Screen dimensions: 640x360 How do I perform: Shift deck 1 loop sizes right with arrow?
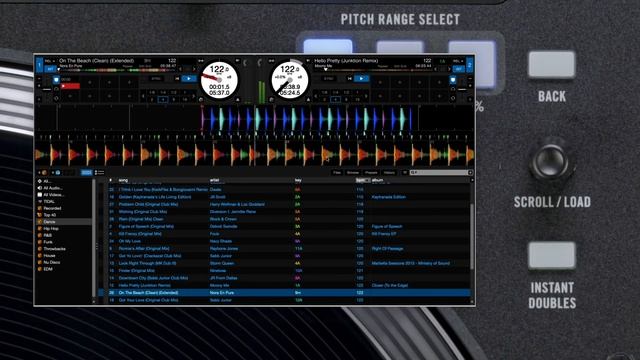[194, 96]
